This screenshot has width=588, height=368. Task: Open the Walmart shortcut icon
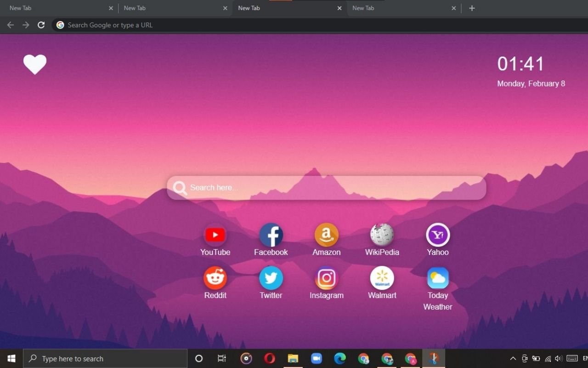tap(382, 277)
